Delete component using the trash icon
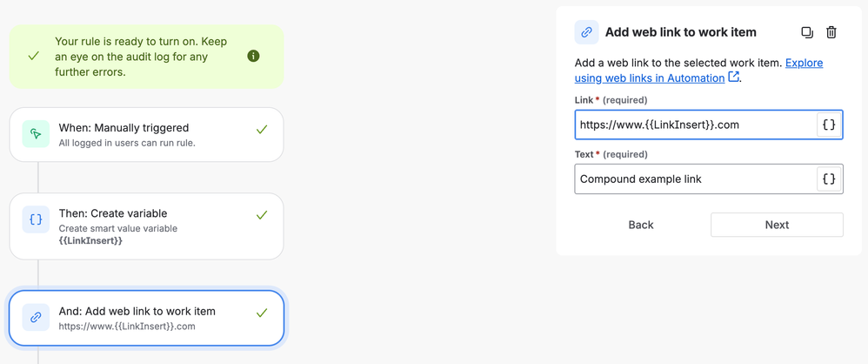This screenshot has width=868, height=364. [x=831, y=32]
